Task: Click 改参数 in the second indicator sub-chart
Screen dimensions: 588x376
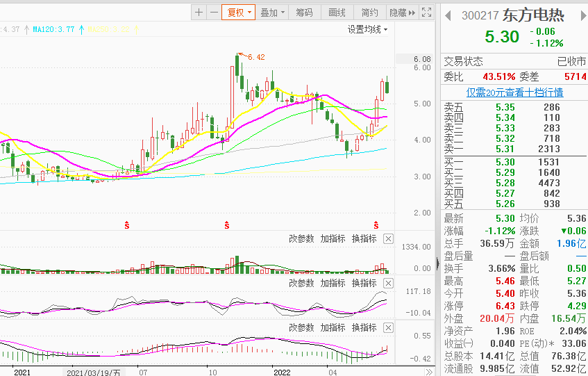Action: (301, 283)
